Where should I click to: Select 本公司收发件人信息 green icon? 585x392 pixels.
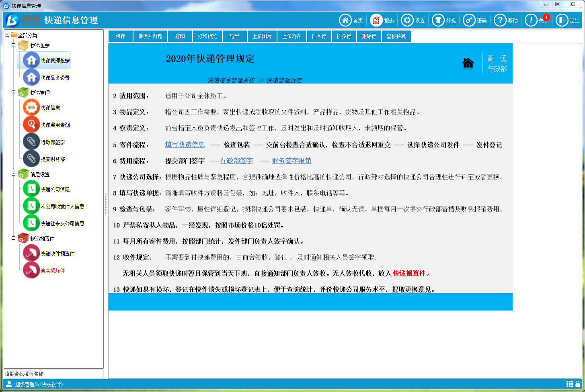[31, 206]
